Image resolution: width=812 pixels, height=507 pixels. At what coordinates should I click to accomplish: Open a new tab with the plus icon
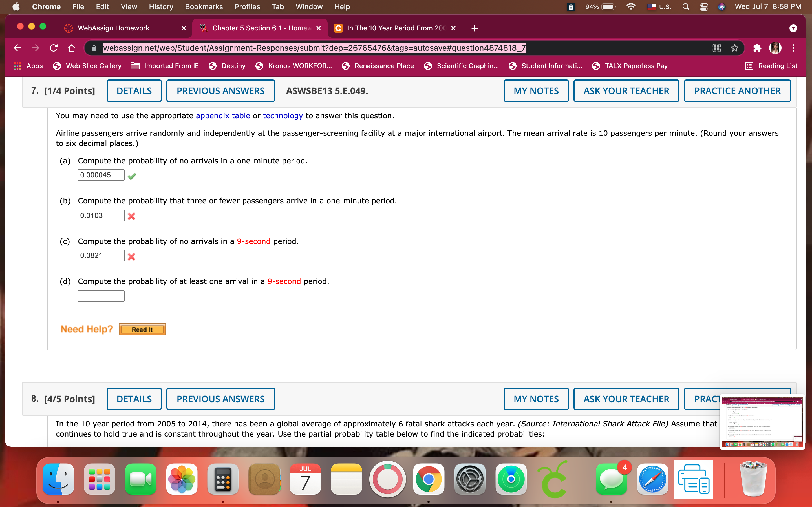click(475, 28)
